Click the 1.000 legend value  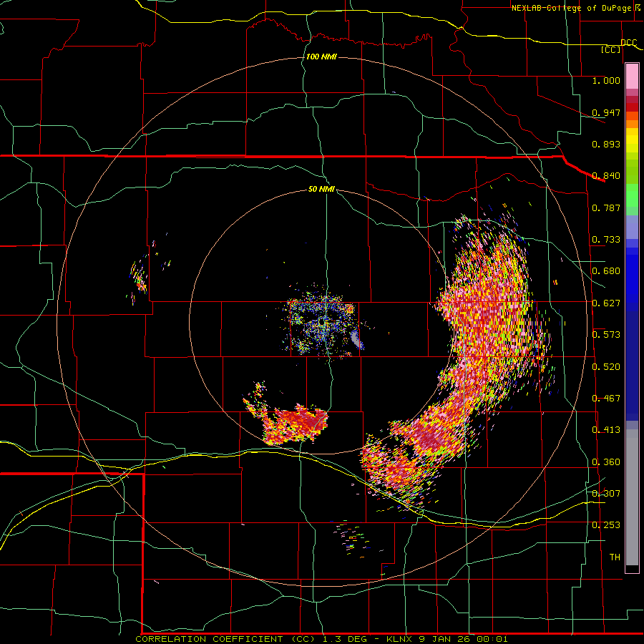[x=606, y=80]
